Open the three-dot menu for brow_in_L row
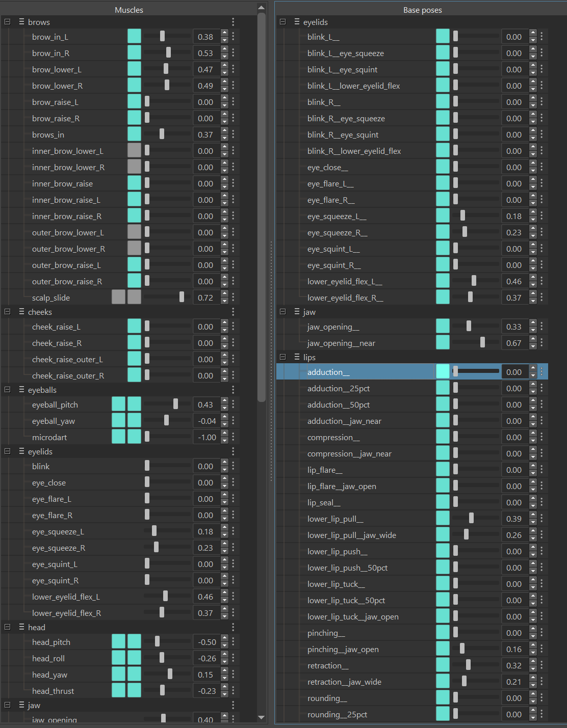The width and height of the screenshot is (567, 728). click(x=233, y=37)
